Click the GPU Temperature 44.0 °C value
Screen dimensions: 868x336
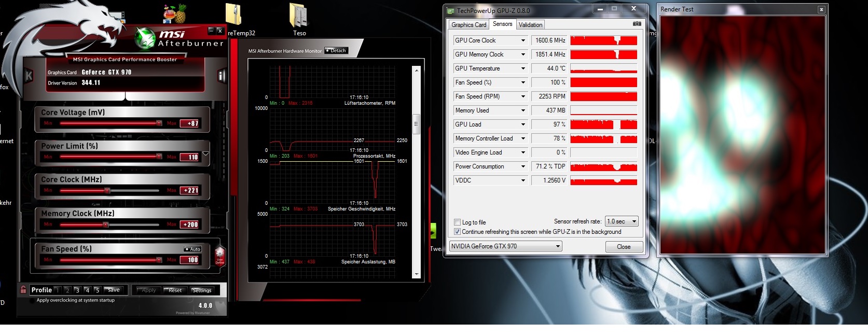pyautogui.click(x=549, y=68)
